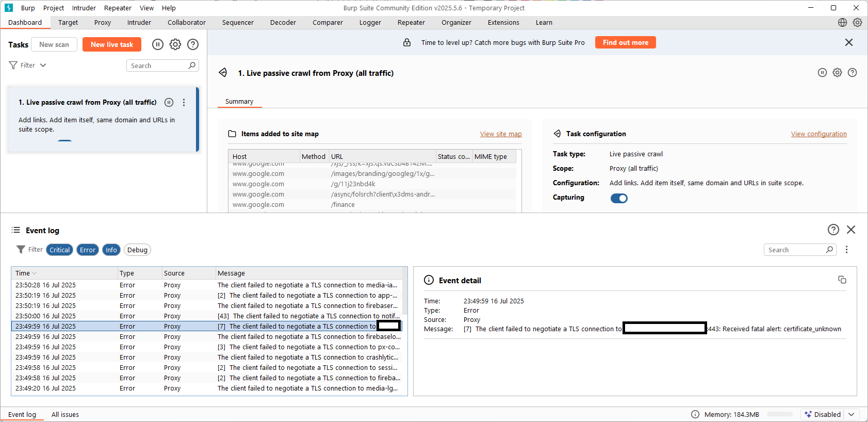Click the Disabled AI status button
Image resolution: width=868 pixels, height=422 pixels.
823,414
